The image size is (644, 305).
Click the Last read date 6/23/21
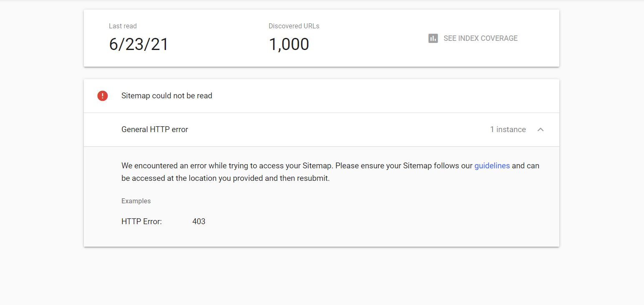pyautogui.click(x=139, y=44)
